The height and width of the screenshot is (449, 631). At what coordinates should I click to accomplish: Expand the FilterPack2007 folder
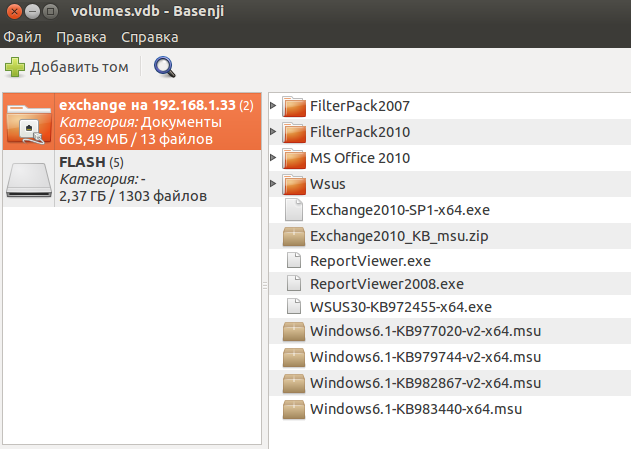tap(273, 105)
